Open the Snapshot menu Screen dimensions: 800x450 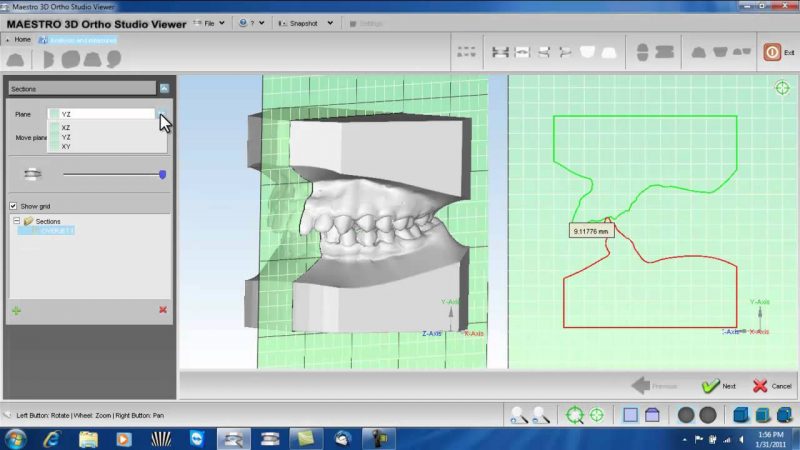[x=306, y=23]
